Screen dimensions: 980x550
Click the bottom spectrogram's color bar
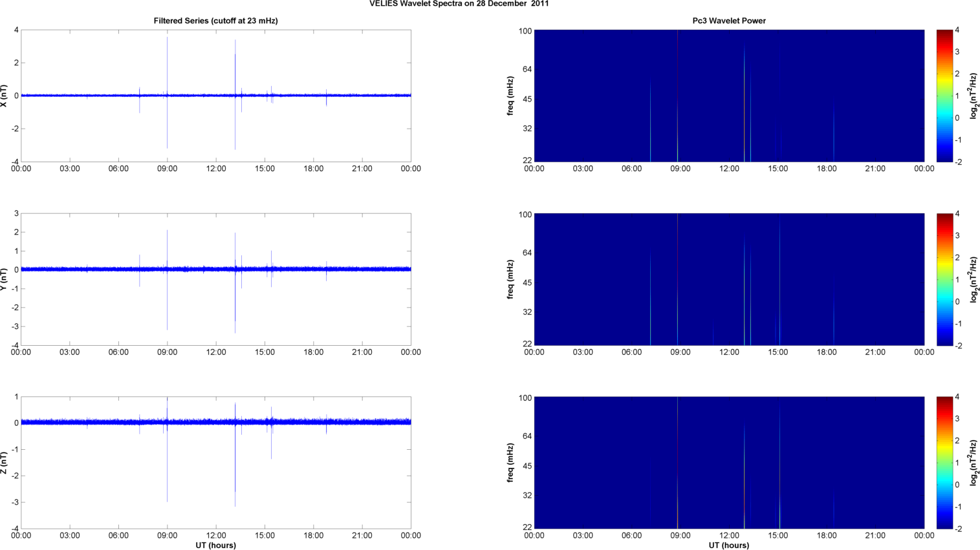944,463
